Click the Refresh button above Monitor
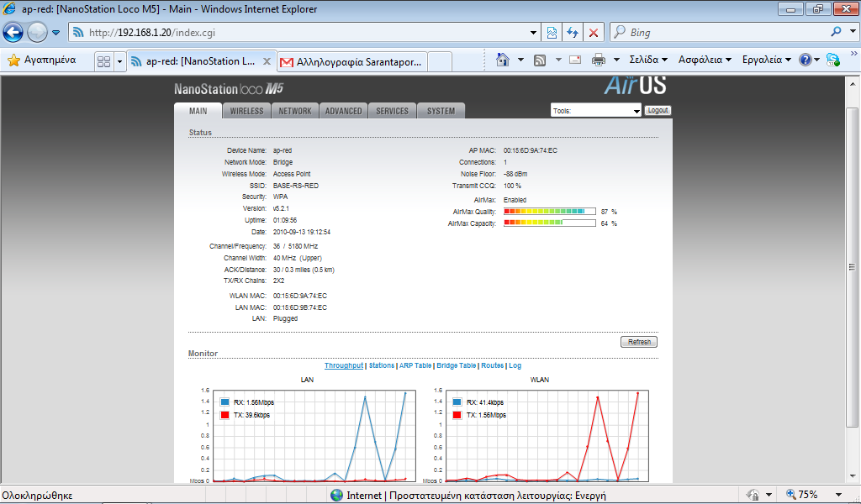861x504 pixels. [638, 342]
